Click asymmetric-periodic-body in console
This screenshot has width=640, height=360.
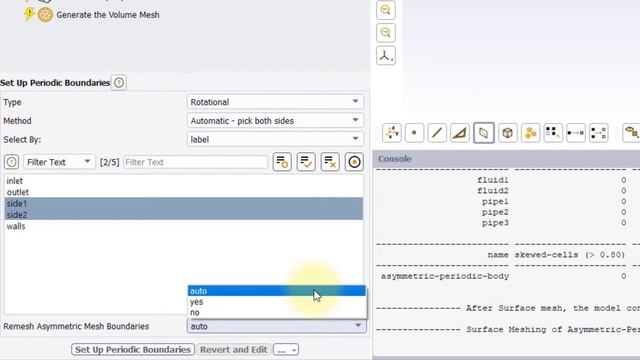coord(445,276)
